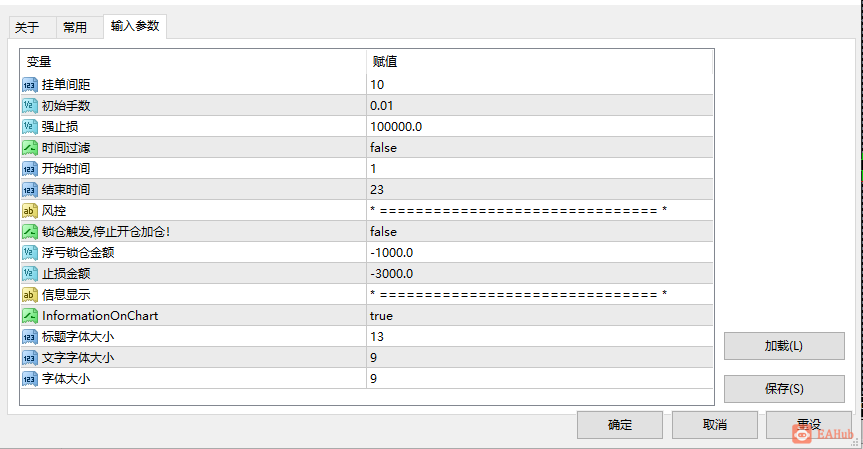Image resolution: width=863 pixels, height=449 pixels.
Task: Click the string icon beside 信息显示
Action: click(x=30, y=294)
